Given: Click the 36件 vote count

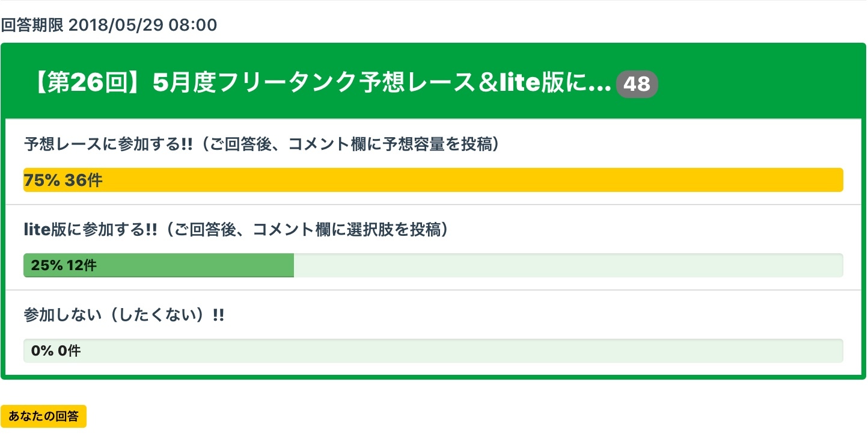Looking at the screenshot, I should coord(84,180).
